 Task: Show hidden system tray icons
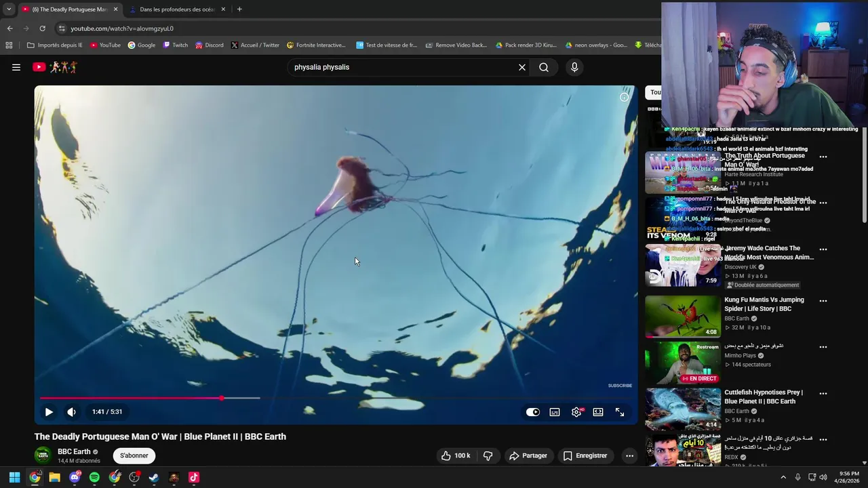(783, 477)
